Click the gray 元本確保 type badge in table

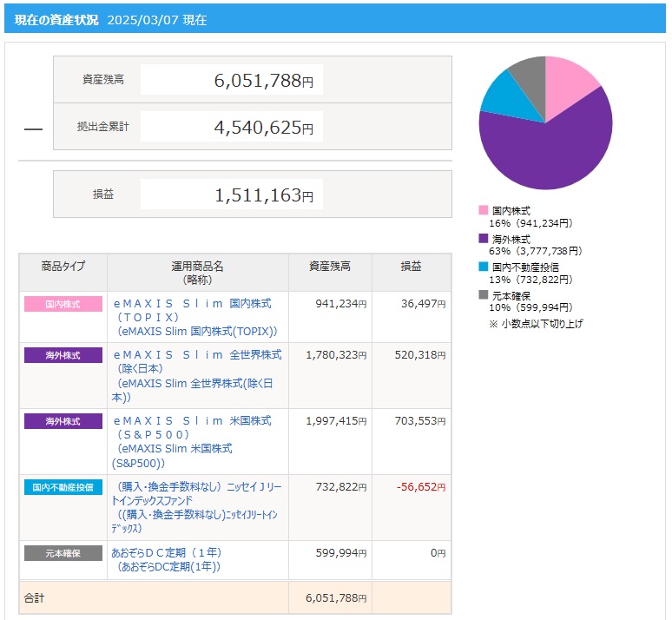[63, 553]
